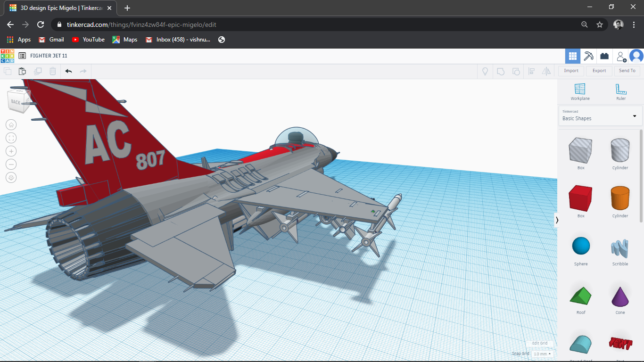Toggle visibility with the light bulb icon

[485, 71]
